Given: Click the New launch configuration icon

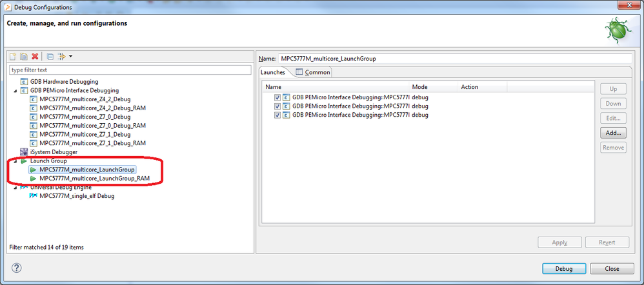Looking at the screenshot, I should (x=13, y=56).
